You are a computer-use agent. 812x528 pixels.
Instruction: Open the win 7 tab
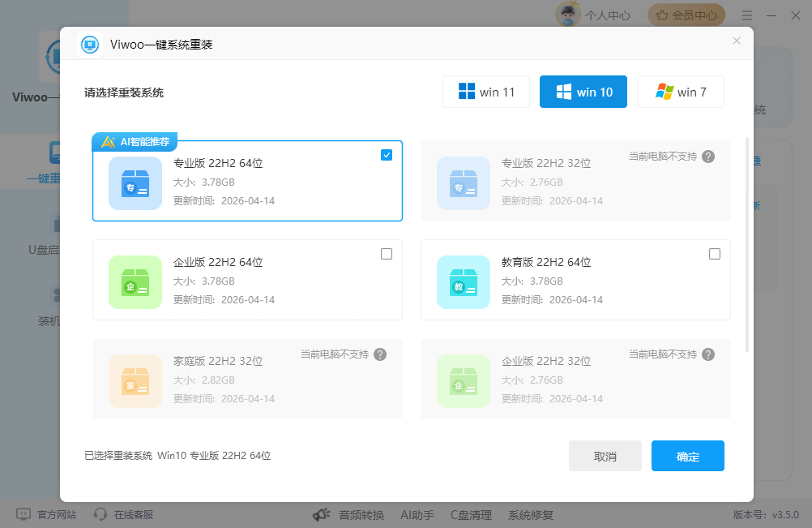681,92
